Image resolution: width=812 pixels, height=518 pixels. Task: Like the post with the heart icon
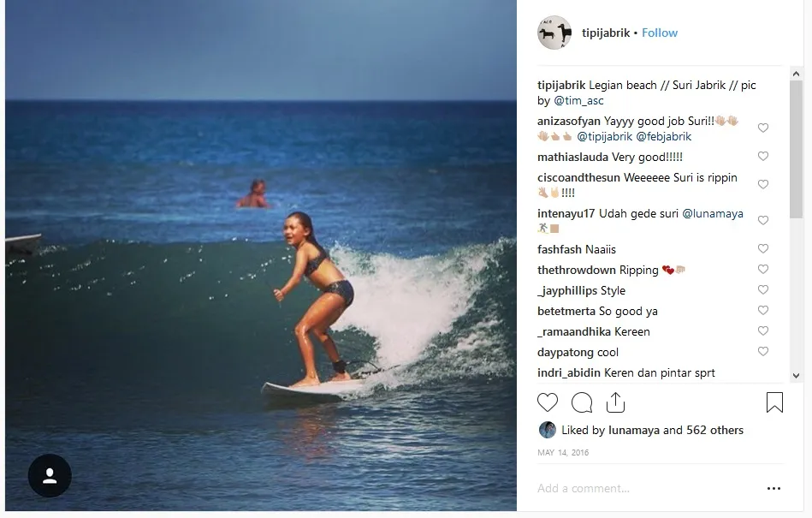[548, 402]
